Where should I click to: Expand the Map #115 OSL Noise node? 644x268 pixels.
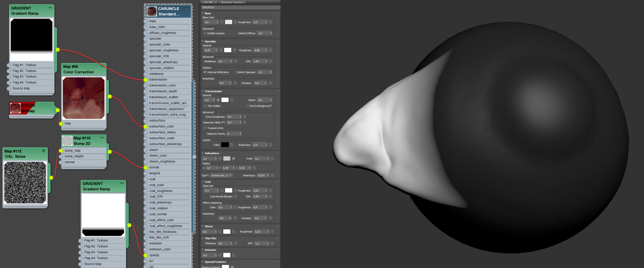[43, 151]
